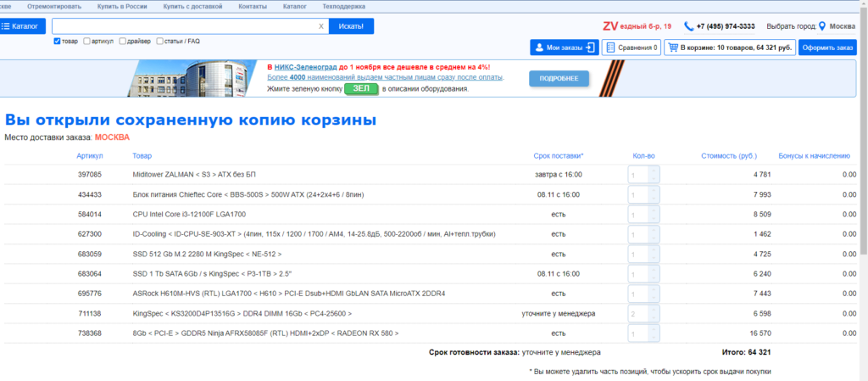This screenshot has width=868, height=381.
Task: Click product name Miditower ZALMAN < S3 >
Action: click(x=194, y=175)
